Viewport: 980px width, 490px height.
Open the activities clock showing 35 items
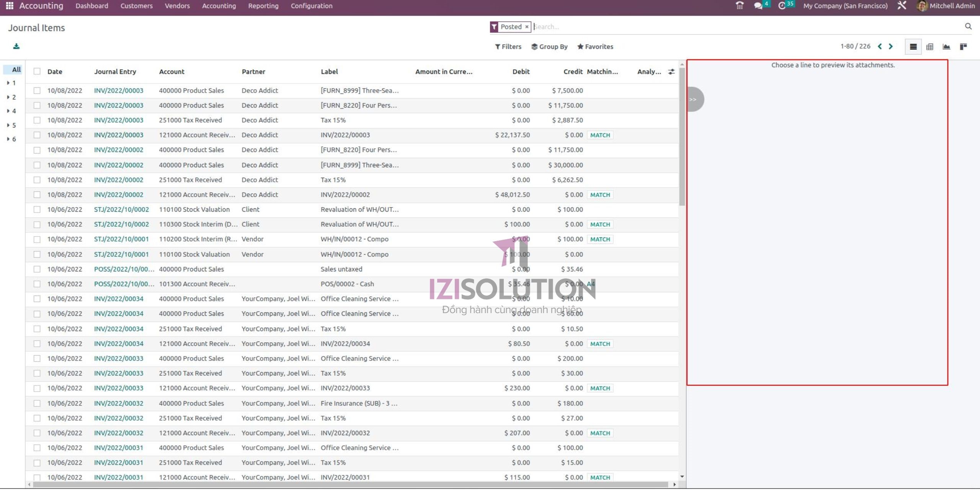[x=783, y=6]
